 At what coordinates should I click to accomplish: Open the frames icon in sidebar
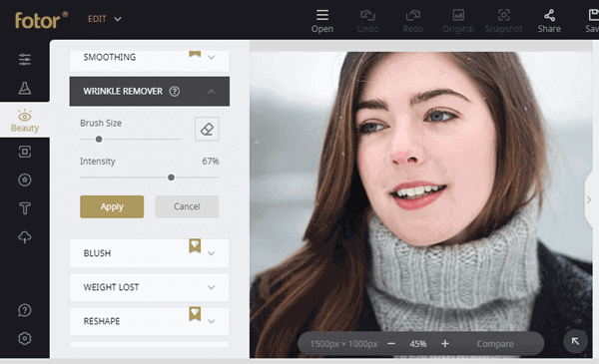[x=25, y=152]
